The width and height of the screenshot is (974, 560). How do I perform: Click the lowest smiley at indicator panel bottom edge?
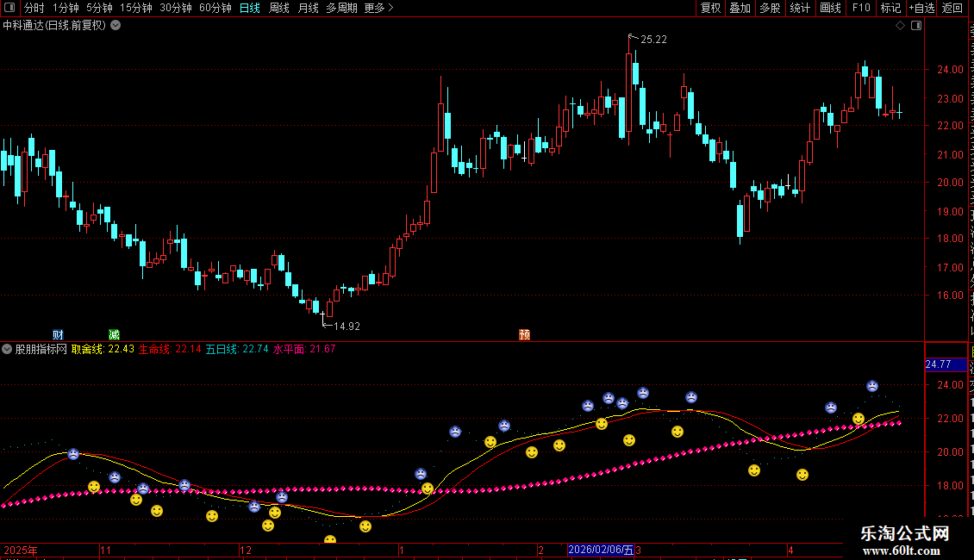pos(330,539)
